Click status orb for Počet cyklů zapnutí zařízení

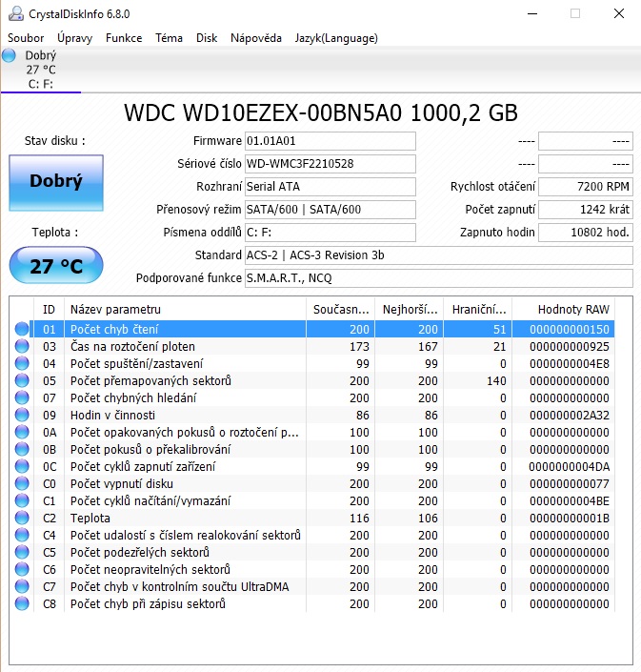22,466
